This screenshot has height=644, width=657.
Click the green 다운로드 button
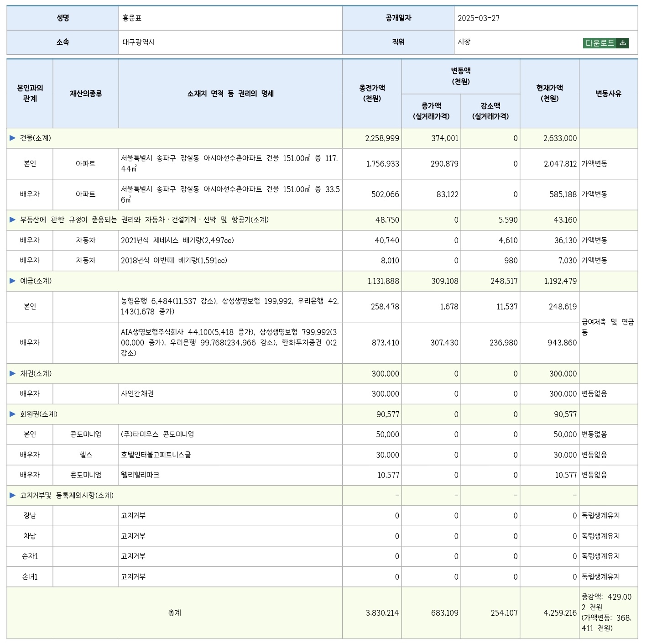606,43
